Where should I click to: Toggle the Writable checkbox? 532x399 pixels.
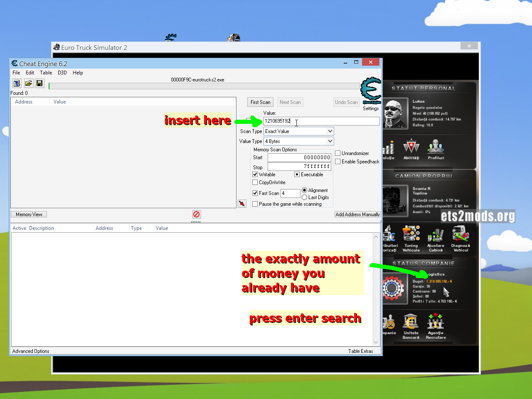(x=255, y=175)
